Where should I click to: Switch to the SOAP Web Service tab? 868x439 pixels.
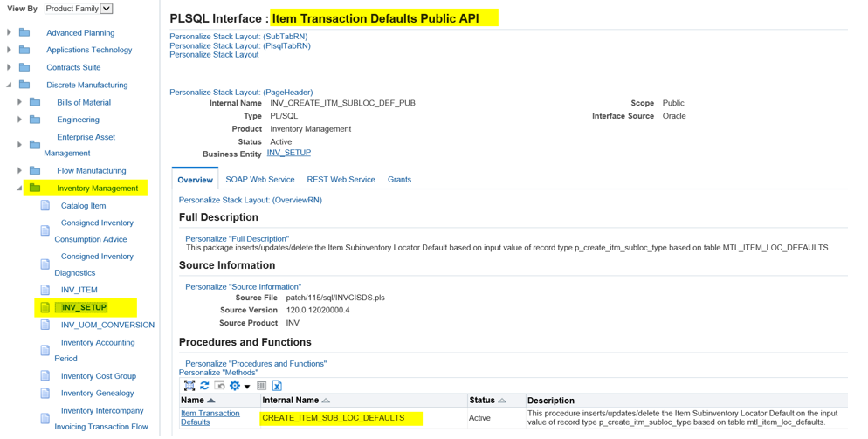pos(259,180)
